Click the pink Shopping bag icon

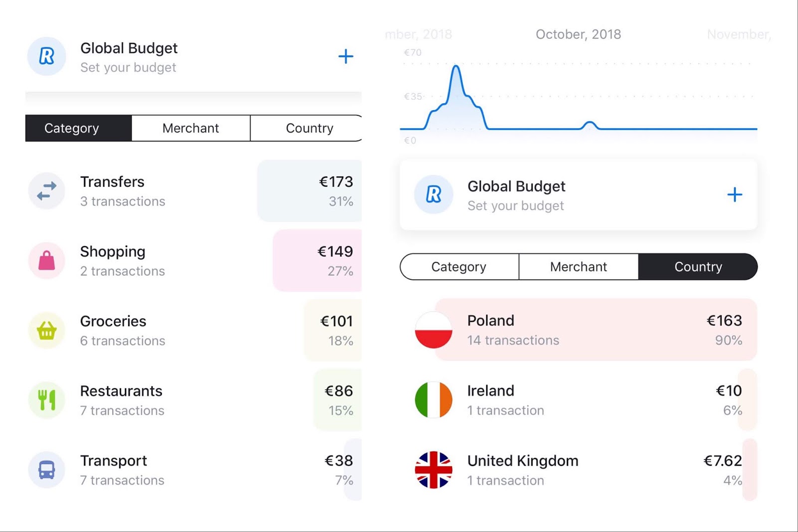(46, 261)
